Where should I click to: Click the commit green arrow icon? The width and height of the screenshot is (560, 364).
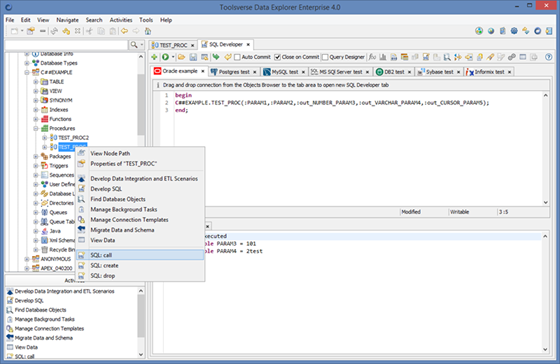coord(216,57)
